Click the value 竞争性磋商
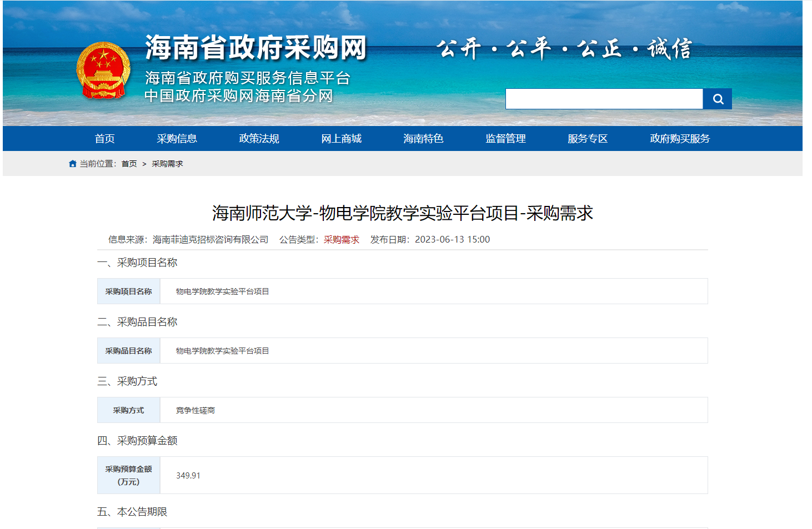 [196, 410]
